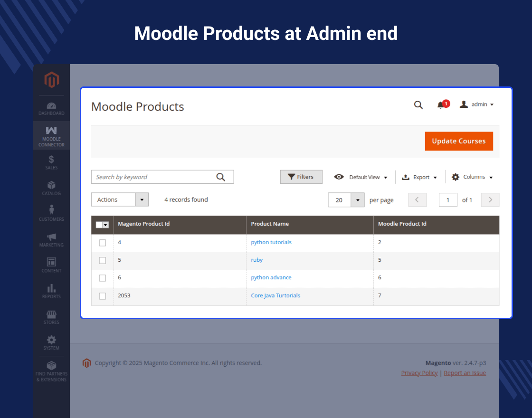Click the Update Courses button
The image size is (532, 418).
[x=459, y=141]
